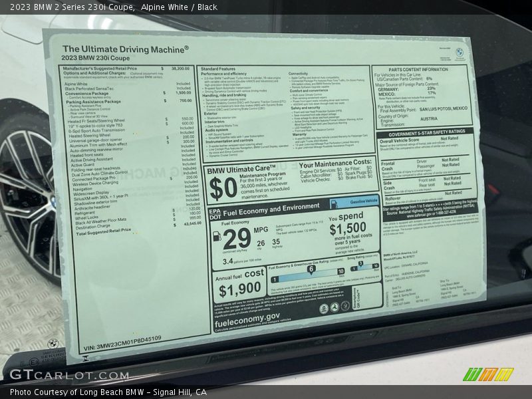Viewport: 532px width, 399px height.
Task: Click the city mileage value 26
Action: click(x=261, y=243)
